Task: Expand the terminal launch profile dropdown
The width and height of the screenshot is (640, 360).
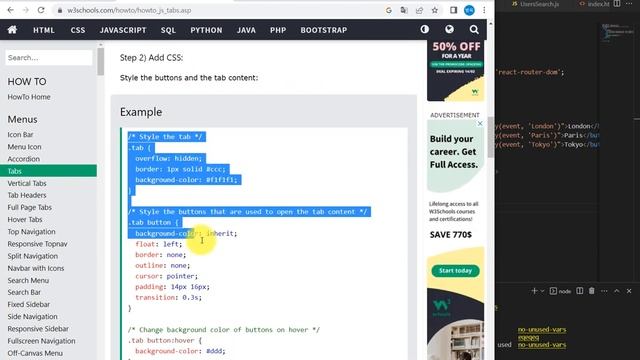Action: point(542,291)
